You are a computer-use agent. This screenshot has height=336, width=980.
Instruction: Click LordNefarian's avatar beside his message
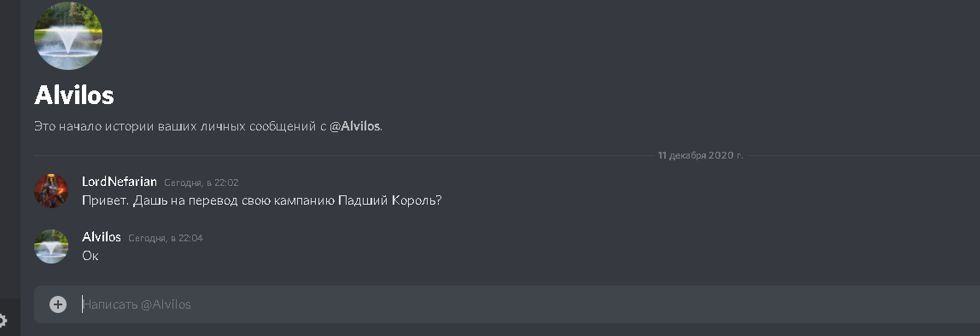(x=51, y=190)
